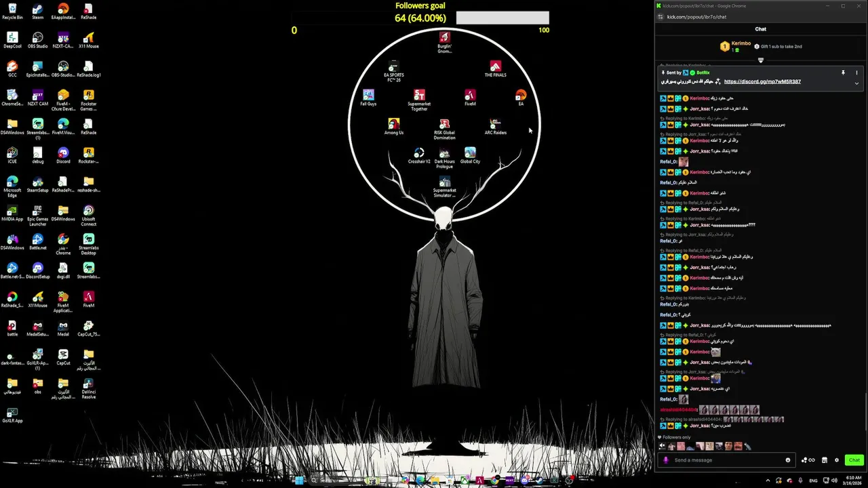The width and height of the screenshot is (868, 488).
Task: Open site info icon in Chrome address bar
Action: click(x=660, y=17)
